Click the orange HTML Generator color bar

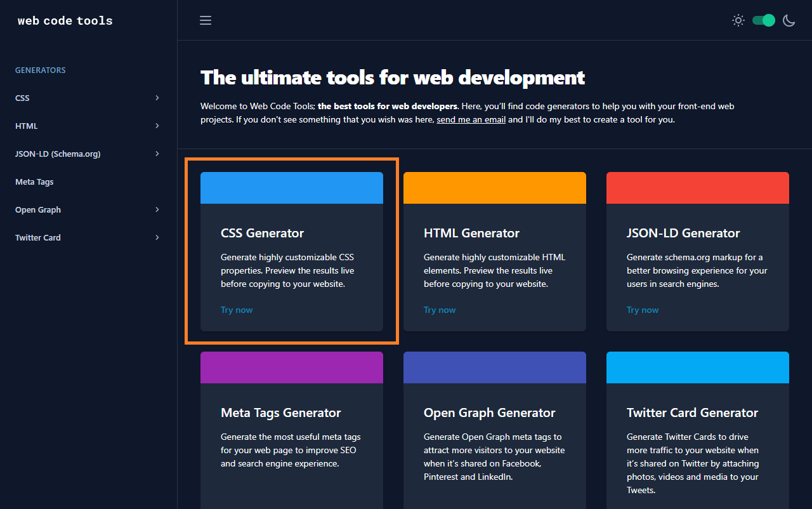pos(495,187)
